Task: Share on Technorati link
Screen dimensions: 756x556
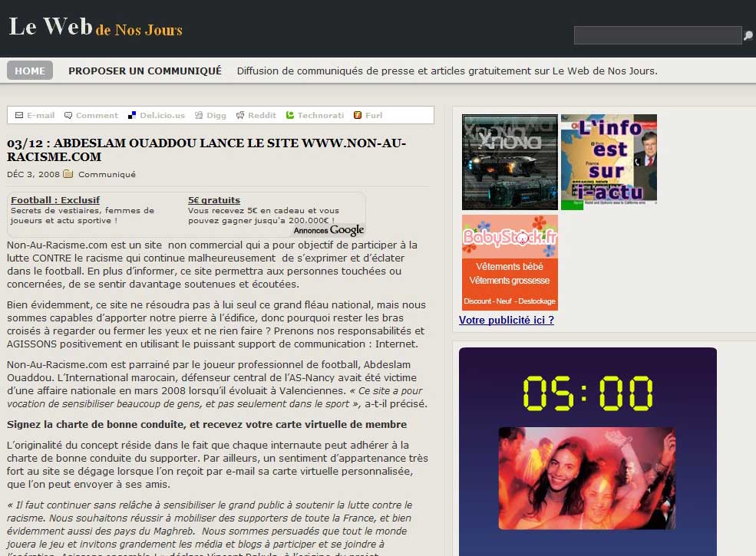Action: [321, 115]
